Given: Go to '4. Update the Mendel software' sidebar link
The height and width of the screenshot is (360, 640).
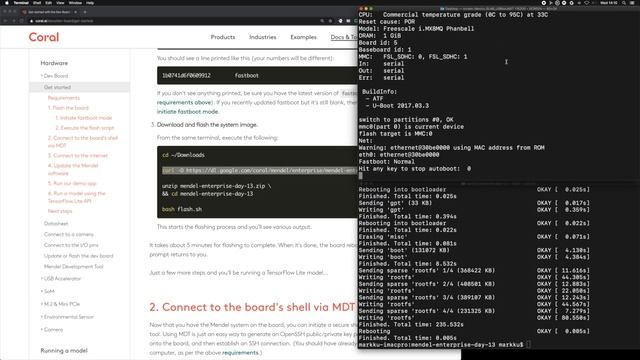Looking at the screenshot, I should click(x=73, y=169).
